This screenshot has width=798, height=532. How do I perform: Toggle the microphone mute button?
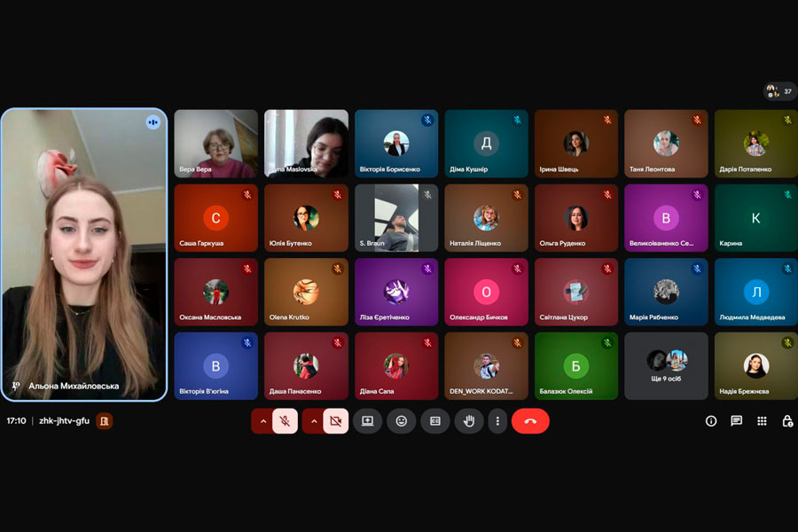pos(285,421)
